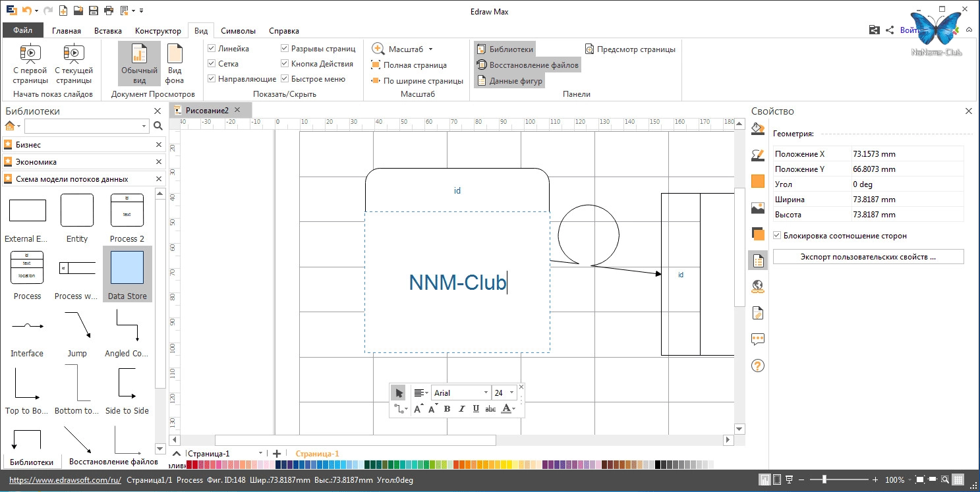Click Полная страница zoom button
980x492 pixels.
[x=409, y=65]
